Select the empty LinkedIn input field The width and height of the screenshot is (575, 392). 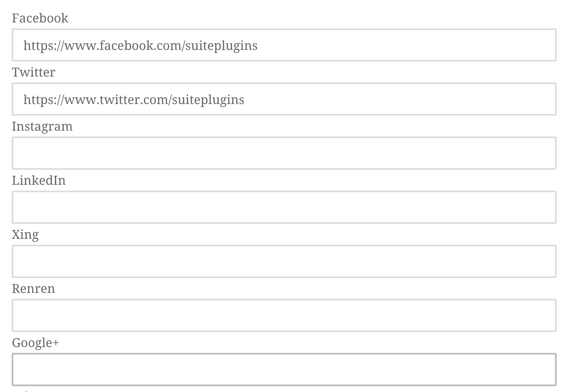(284, 207)
